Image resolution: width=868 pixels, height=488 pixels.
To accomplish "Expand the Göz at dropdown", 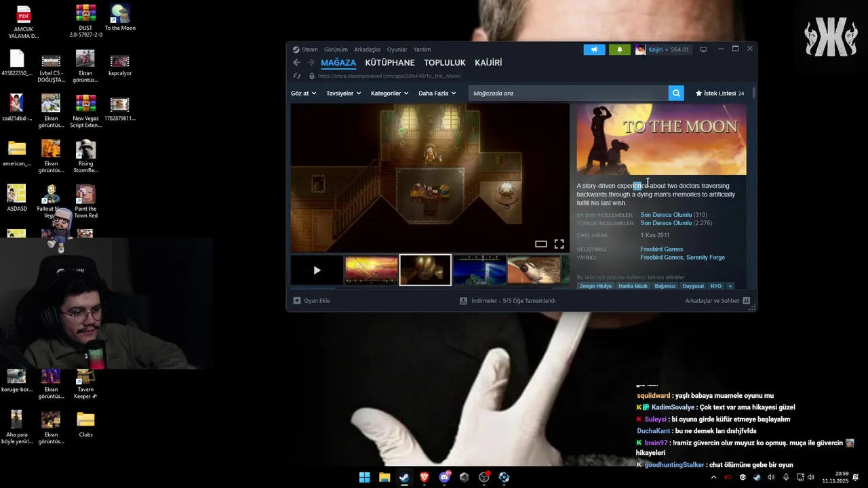I will pos(303,93).
